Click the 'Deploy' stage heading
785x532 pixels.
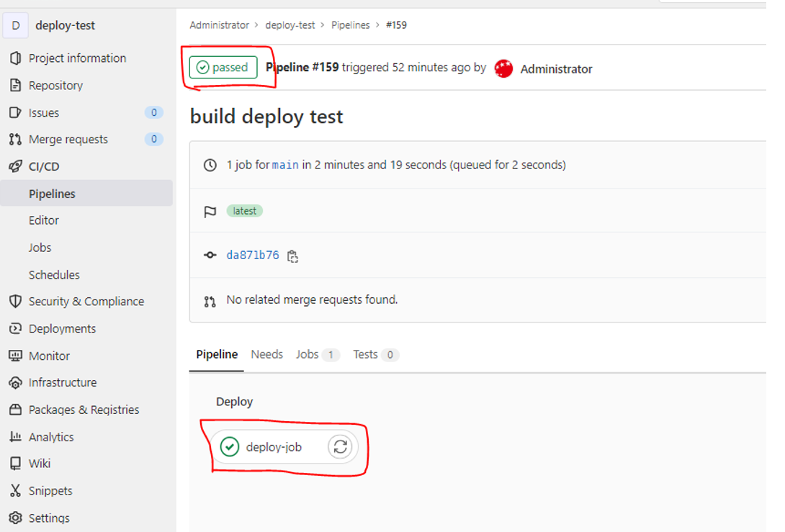pos(234,402)
